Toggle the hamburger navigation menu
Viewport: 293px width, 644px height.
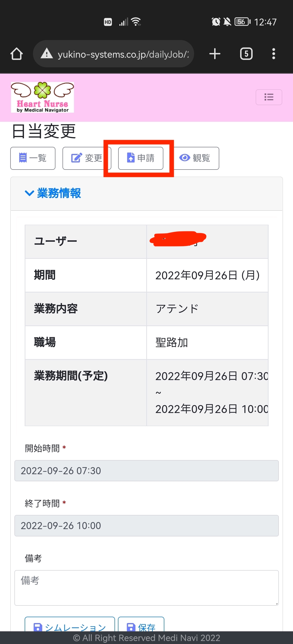point(269,97)
